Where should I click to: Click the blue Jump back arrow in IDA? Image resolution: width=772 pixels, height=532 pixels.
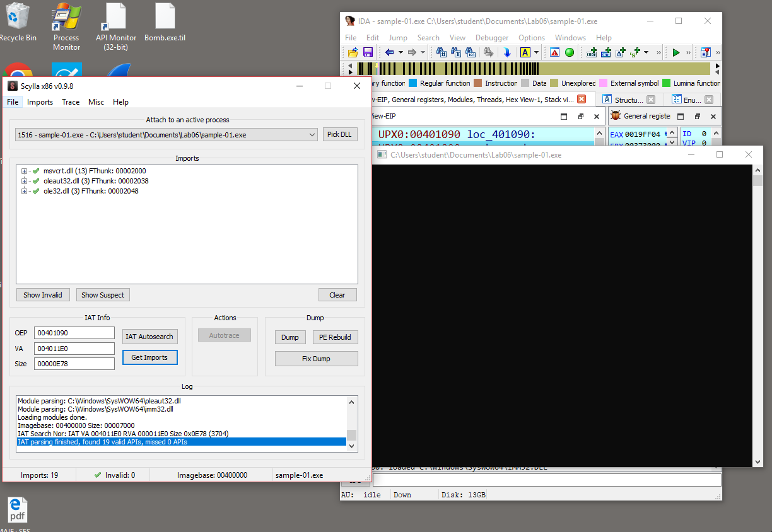[x=390, y=52]
